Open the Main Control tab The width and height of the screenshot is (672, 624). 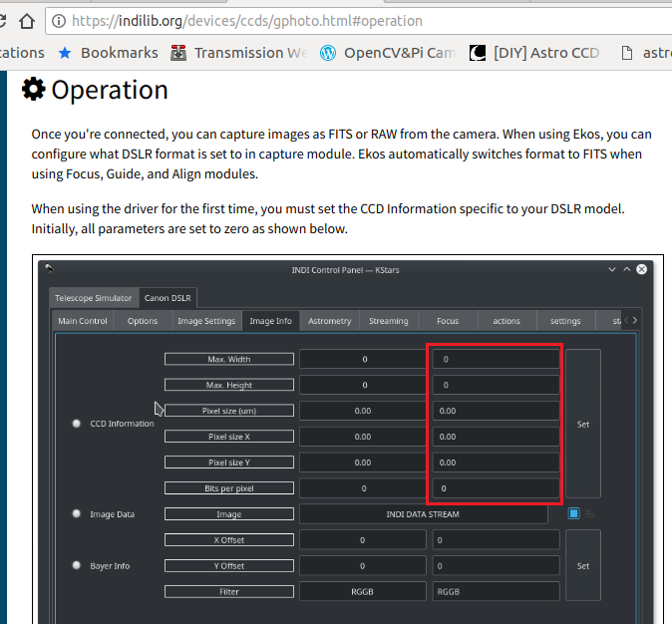click(x=83, y=321)
